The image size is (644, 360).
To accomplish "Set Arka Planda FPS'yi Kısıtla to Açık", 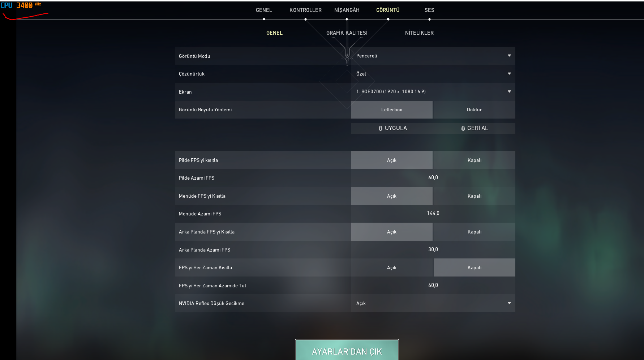I will (x=392, y=232).
